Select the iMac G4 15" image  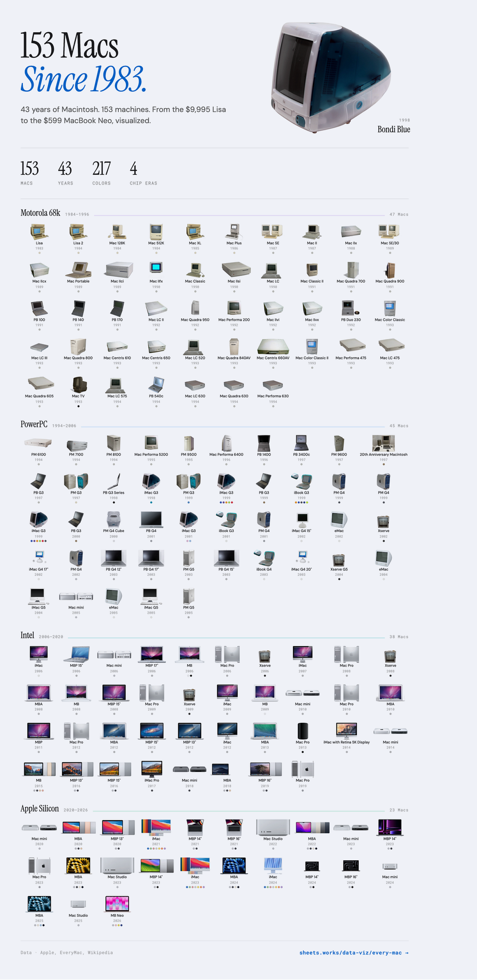click(302, 519)
